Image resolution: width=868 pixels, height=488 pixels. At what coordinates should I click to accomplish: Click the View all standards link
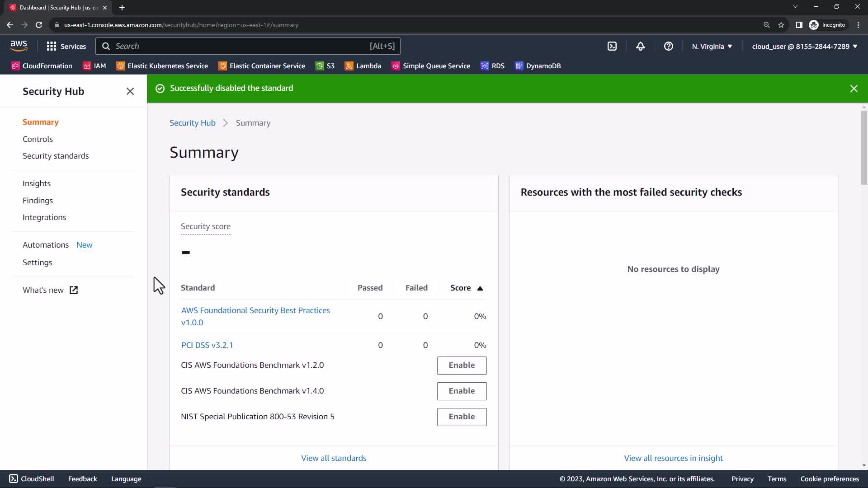click(334, 458)
